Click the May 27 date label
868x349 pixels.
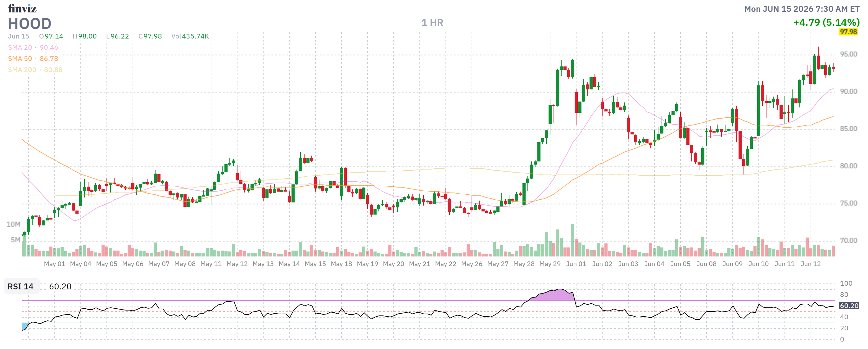498,264
